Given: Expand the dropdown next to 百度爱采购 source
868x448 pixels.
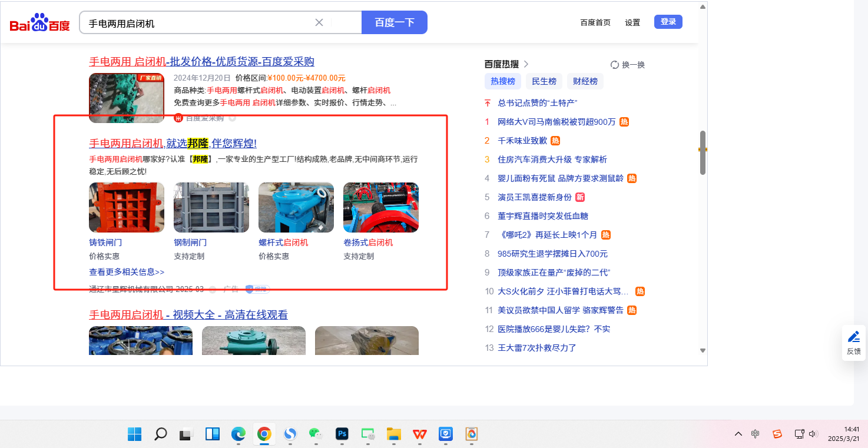Looking at the screenshot, I should [232, 118].
